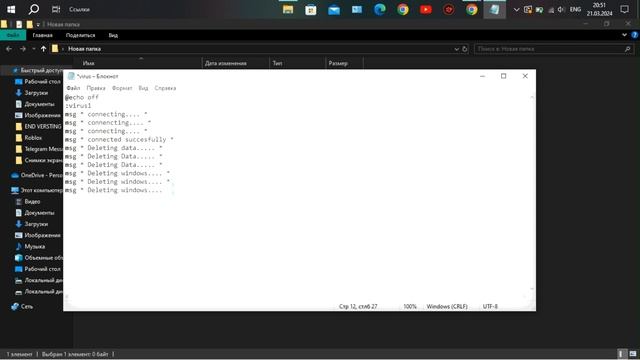640x360 pixels.
Task: Open Explorer recent locations dropdown
Action: pyautogui.click(x=33, y=49)
